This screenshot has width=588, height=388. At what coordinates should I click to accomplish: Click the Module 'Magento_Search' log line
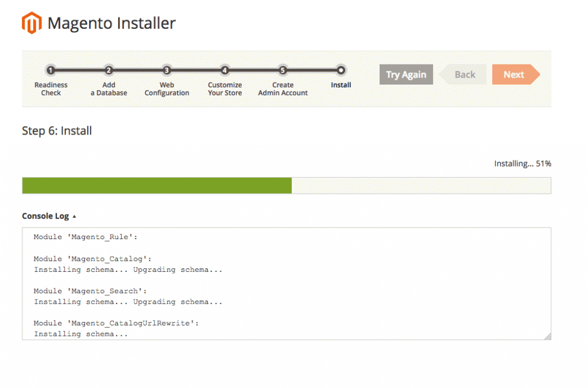tap(90, 291)
